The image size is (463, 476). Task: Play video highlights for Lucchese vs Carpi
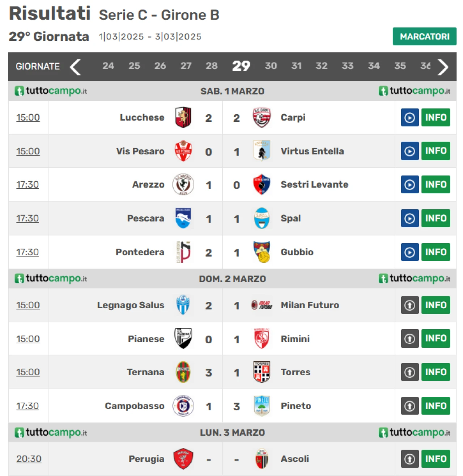(409, 117)
